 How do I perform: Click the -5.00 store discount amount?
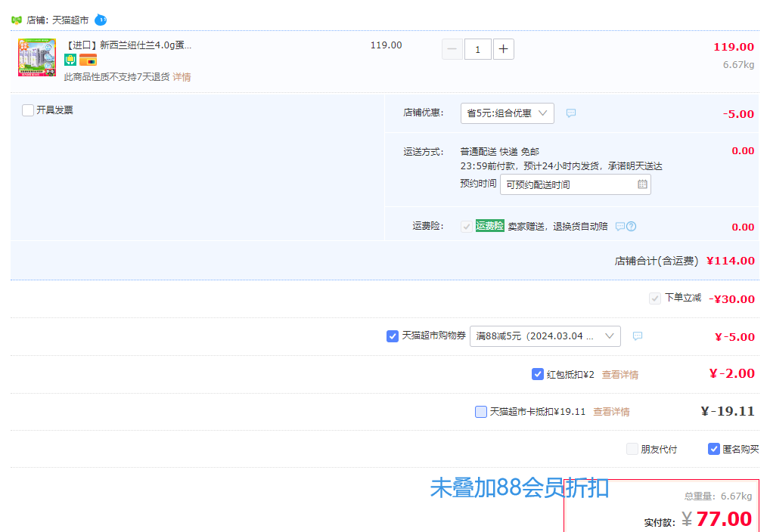pyautogui.click(x=738, y=114)
